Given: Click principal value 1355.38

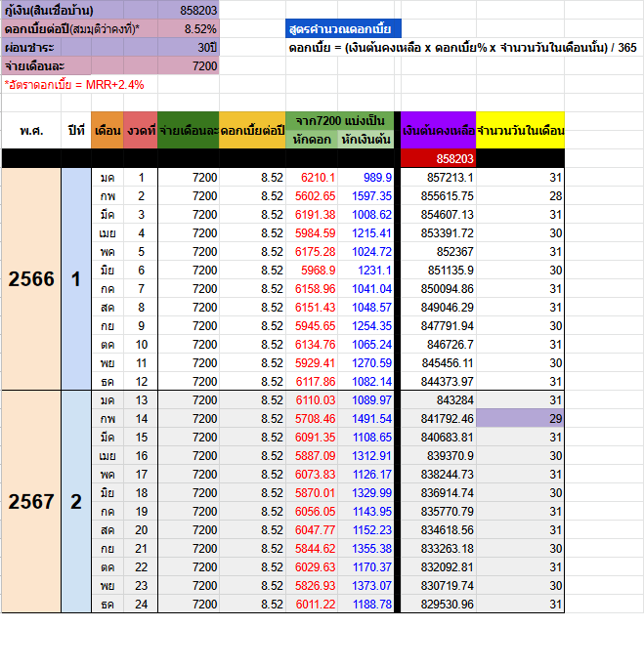Looking at the screenshot, I should [365, 548].
